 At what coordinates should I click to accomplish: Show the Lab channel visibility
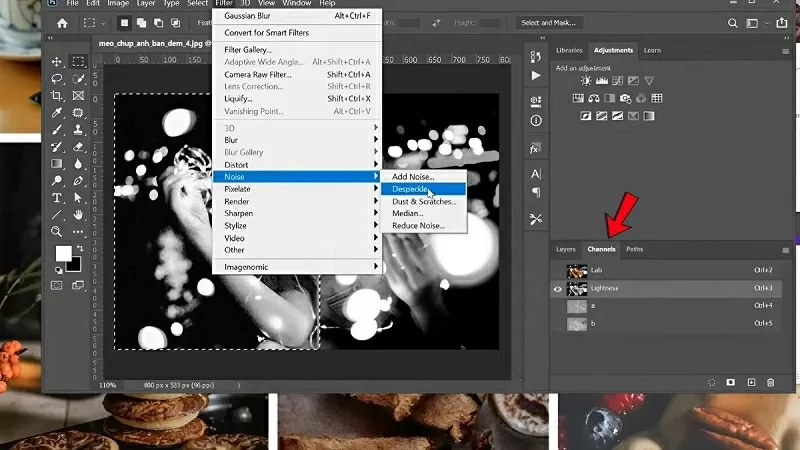(x=556, y=270)
